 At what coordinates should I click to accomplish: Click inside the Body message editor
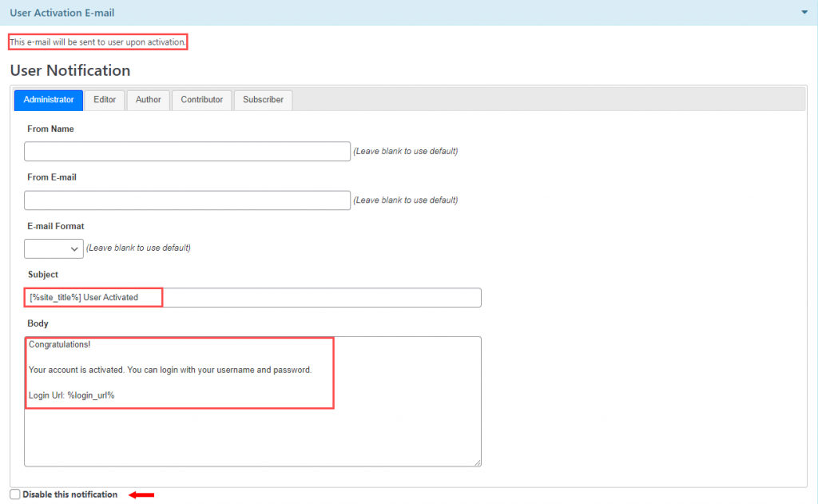pyautogui.click(x=252, y=399)
